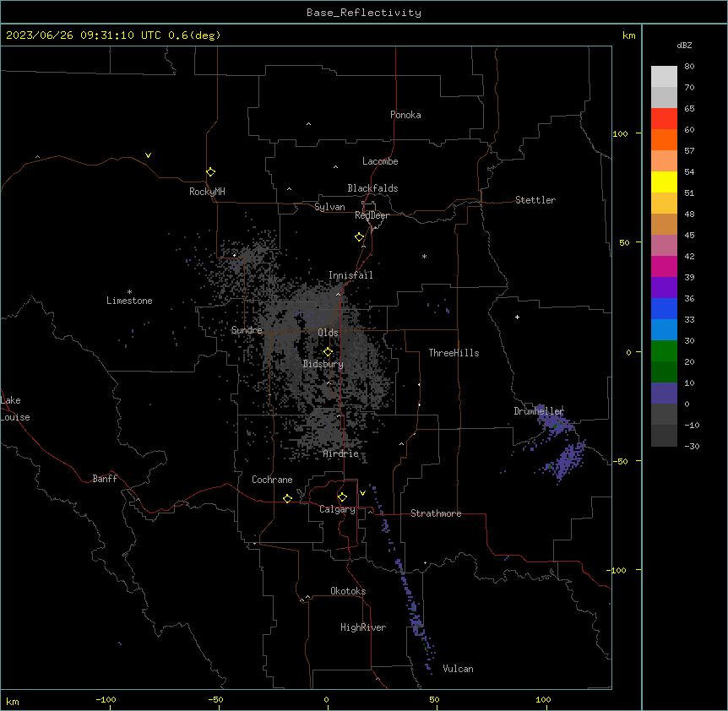Click the yellow V marker east of Calgary diamond

point(362,493)
